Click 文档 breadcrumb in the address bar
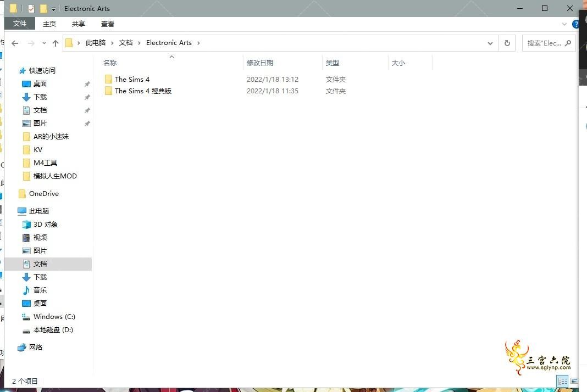 (126, 43)
